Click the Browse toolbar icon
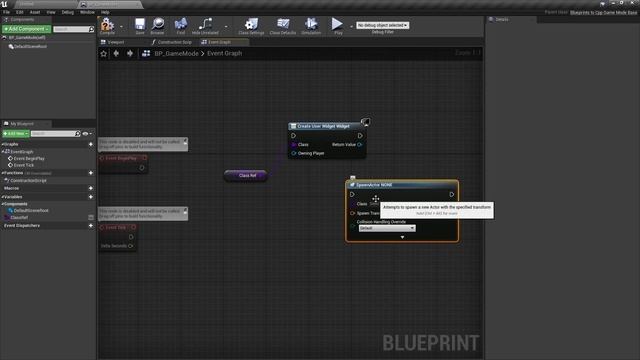640x360 pixels. pos(158,26)
